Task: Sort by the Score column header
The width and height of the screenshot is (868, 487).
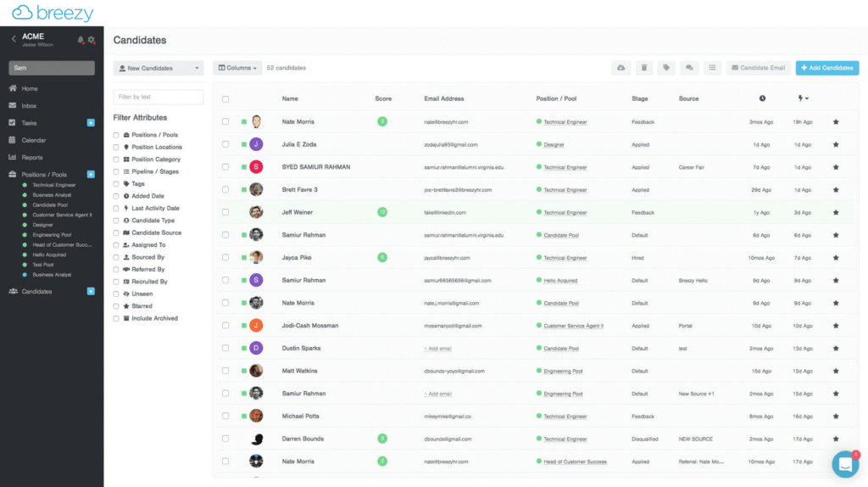Action: [x=383, y=98]
